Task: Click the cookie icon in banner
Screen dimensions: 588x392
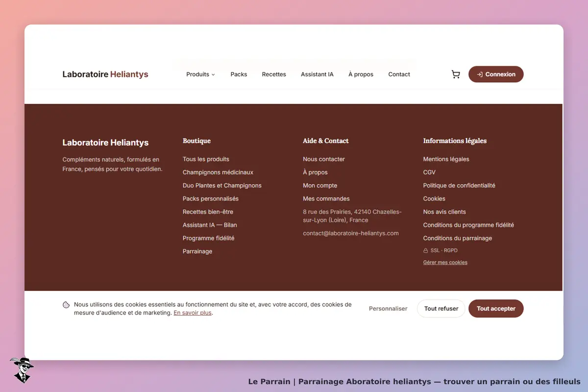Action: pos(66,305)
